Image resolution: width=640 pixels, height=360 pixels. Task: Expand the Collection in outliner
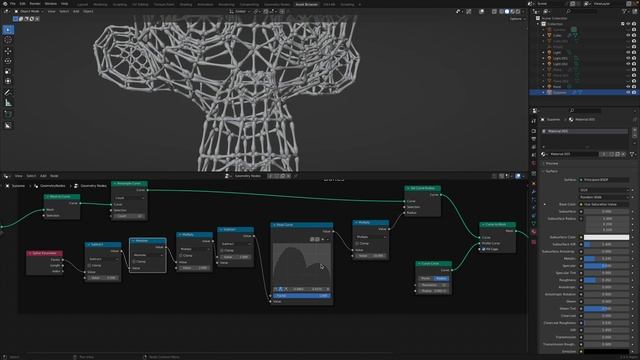point(538,24)
